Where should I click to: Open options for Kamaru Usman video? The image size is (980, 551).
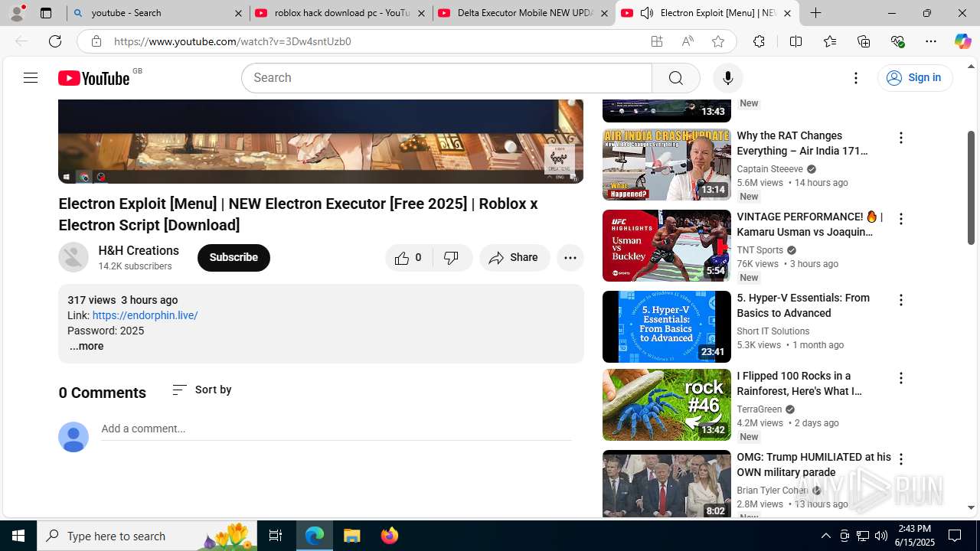pyautogui.click(x=901, y=219)
